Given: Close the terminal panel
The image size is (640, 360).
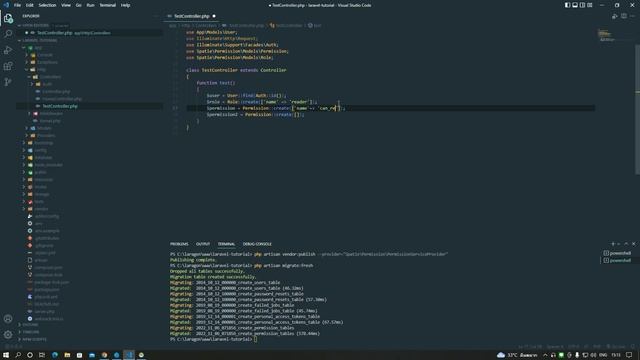Looking at the screenshot, I should pos(633,244).
